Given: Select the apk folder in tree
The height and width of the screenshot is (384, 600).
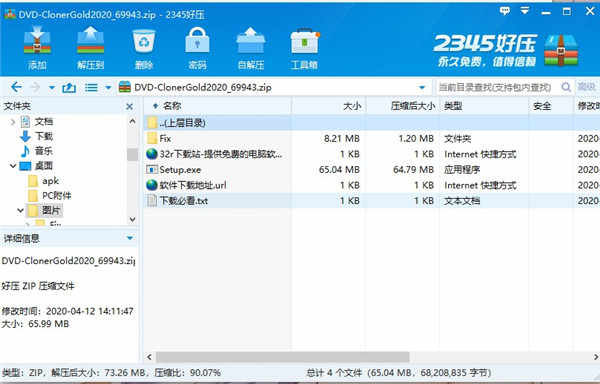Looking at the screenshot, I should point(50,181).
